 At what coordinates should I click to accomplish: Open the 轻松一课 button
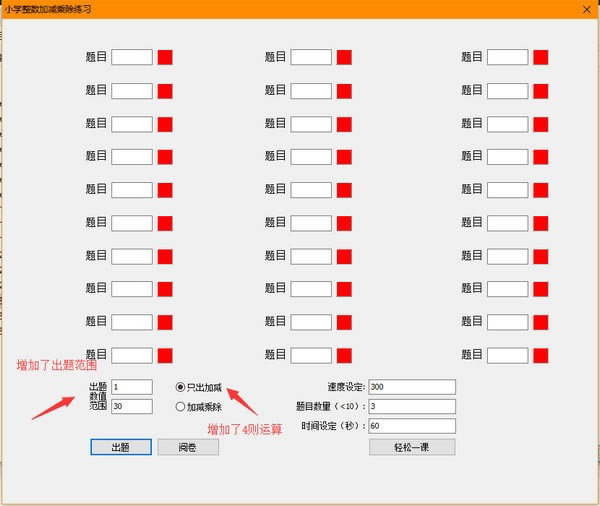click(x=411, y=447)
